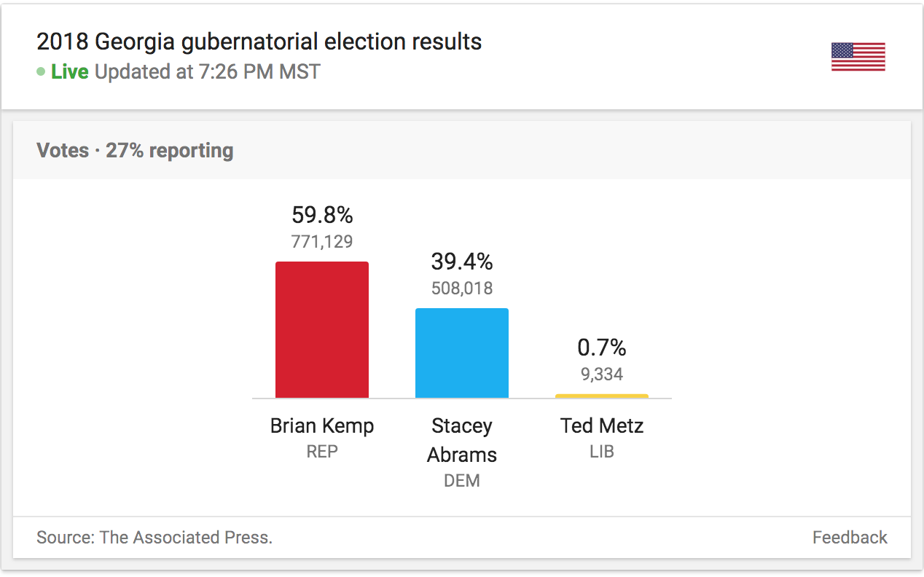
Task: Select the blue Stacey Abrams bar
Action: 462,353
